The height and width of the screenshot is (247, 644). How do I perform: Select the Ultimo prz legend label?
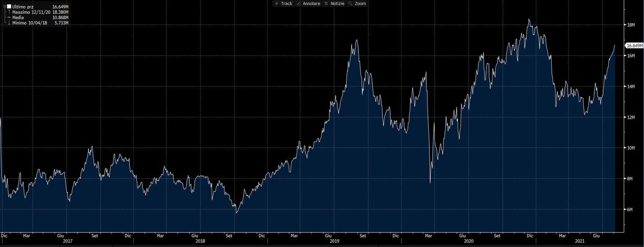[x=23, y=7]
